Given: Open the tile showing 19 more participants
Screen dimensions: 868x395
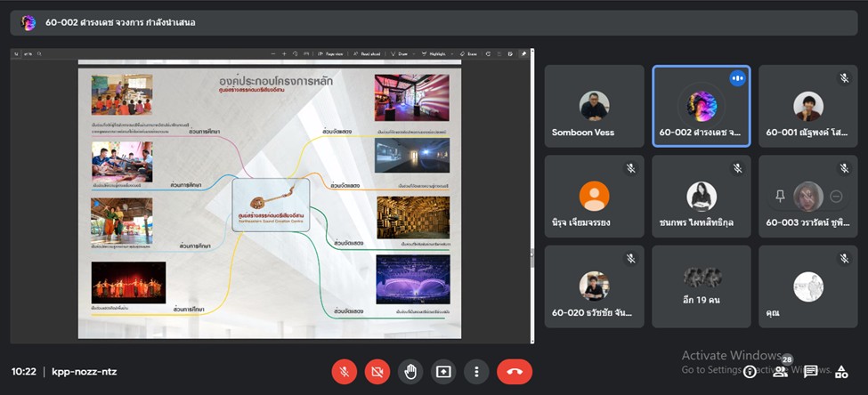Looking at the screenshot, I should coord(701,286).
